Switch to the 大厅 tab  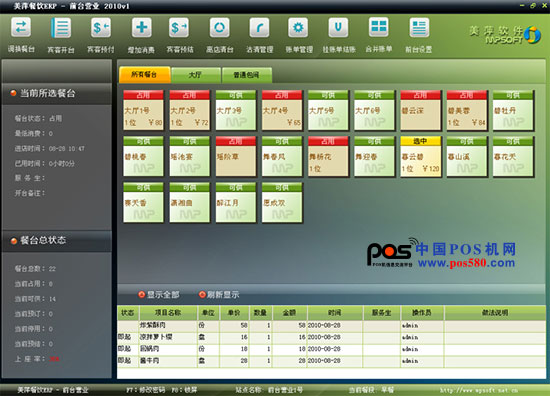coord(196,75)
